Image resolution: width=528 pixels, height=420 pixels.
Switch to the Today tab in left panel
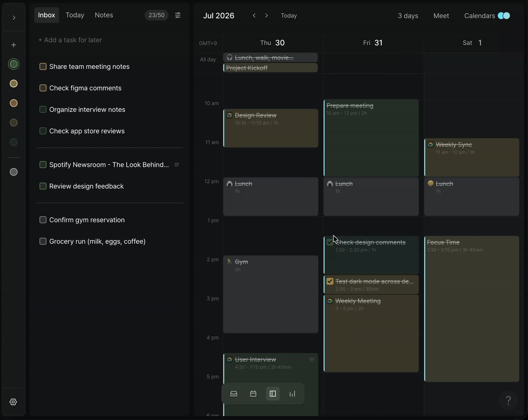pyautogui.click(x=75, y=15)
